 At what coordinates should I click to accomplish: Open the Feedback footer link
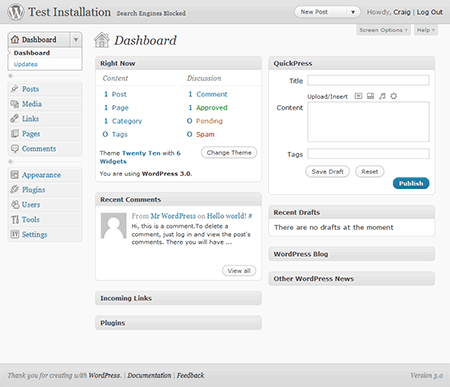click(190, 375)
